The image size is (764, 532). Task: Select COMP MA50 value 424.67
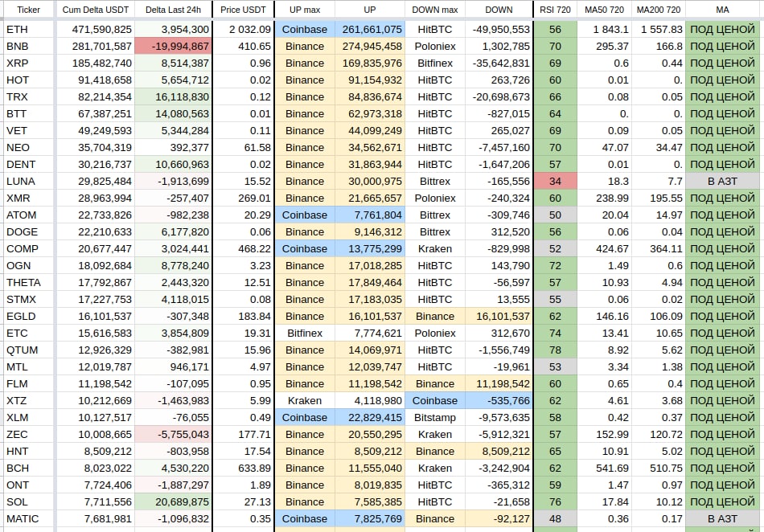point(604,248)
